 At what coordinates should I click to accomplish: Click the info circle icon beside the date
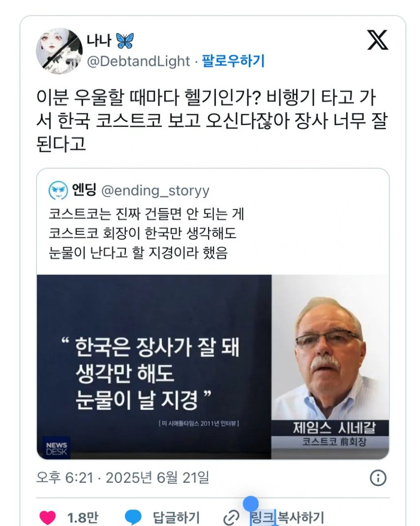[x=378, y=478]
